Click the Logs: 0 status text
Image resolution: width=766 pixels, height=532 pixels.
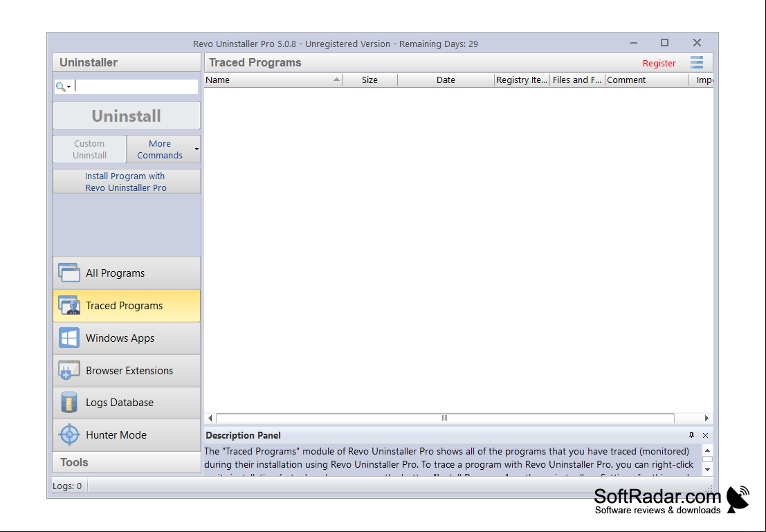point(67,486)
